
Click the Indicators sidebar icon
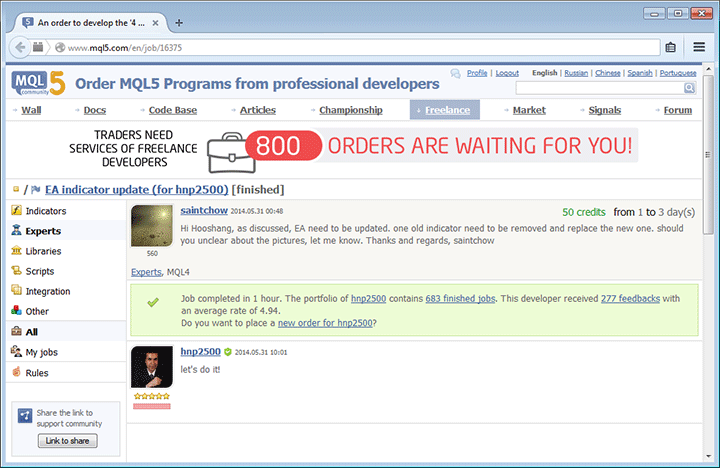17,210
